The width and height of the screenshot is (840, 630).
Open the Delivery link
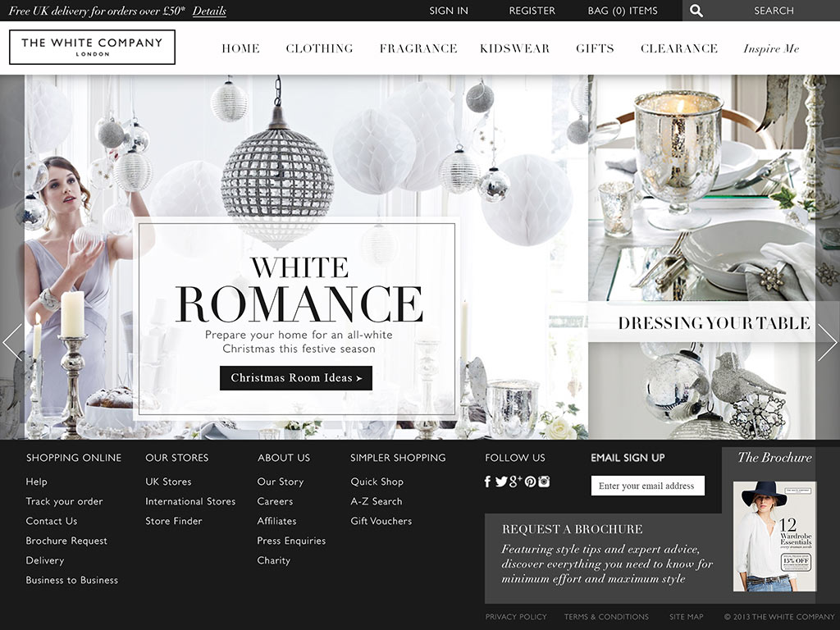click(x=45, y=560)
